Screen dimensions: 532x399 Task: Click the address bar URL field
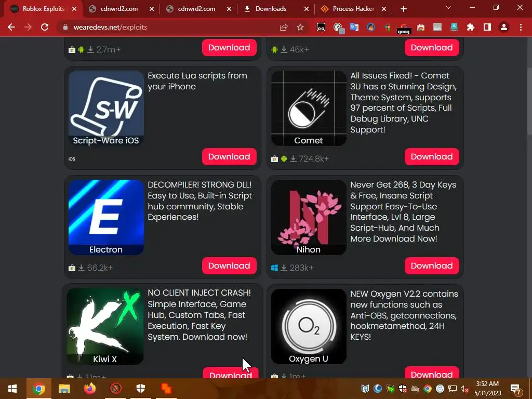(x=170, y=27)
